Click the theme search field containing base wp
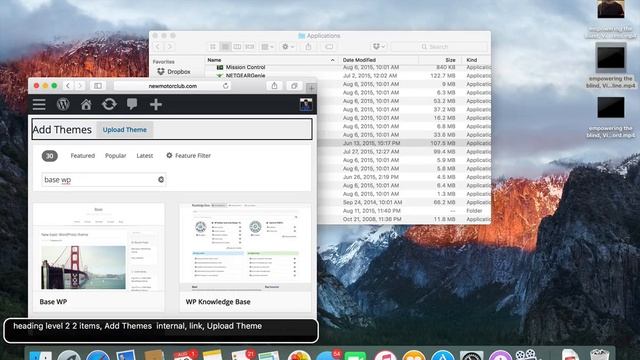 [104, 180]
